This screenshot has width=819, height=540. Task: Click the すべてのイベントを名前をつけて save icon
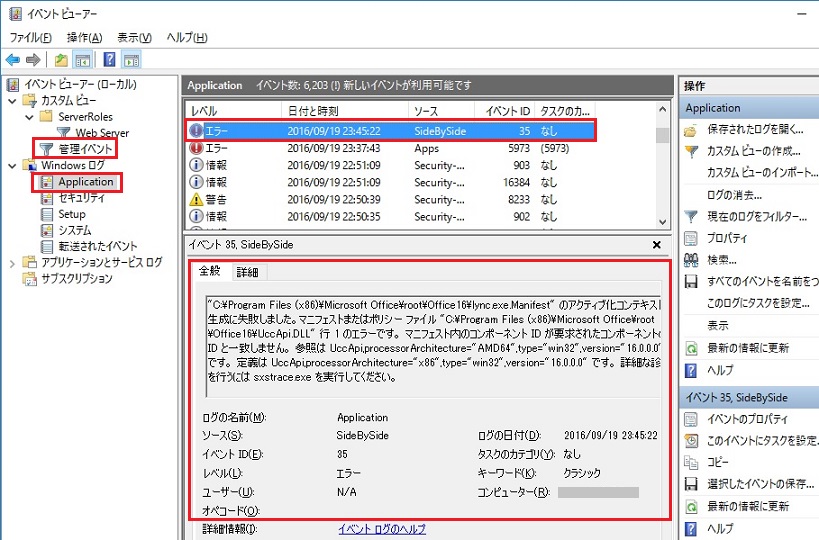tap(691, 282)
